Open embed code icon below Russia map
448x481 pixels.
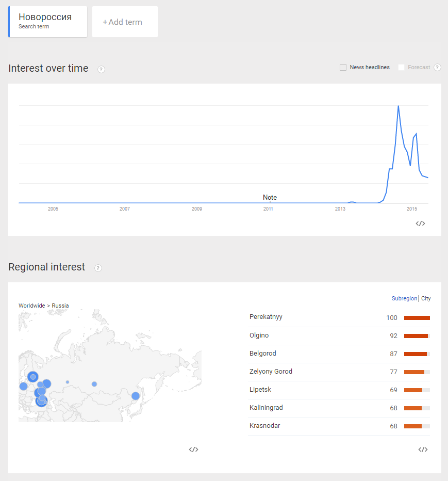pyautogui.click(x=193, y=450)
